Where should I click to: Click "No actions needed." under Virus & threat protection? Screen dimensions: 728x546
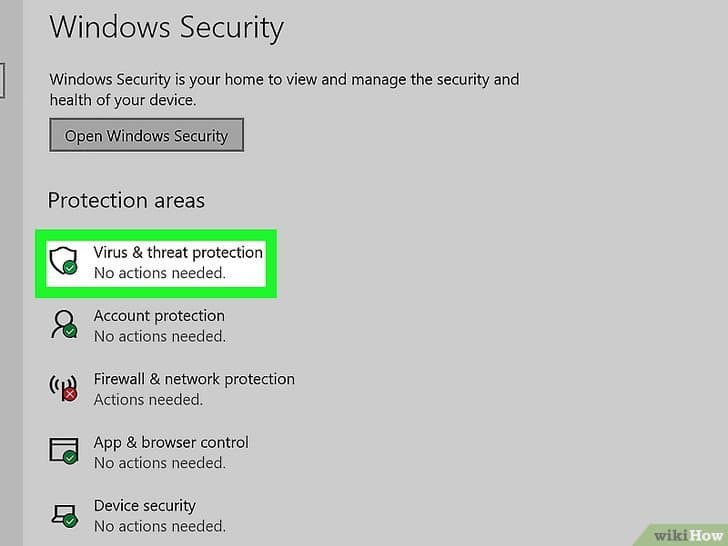160,273
